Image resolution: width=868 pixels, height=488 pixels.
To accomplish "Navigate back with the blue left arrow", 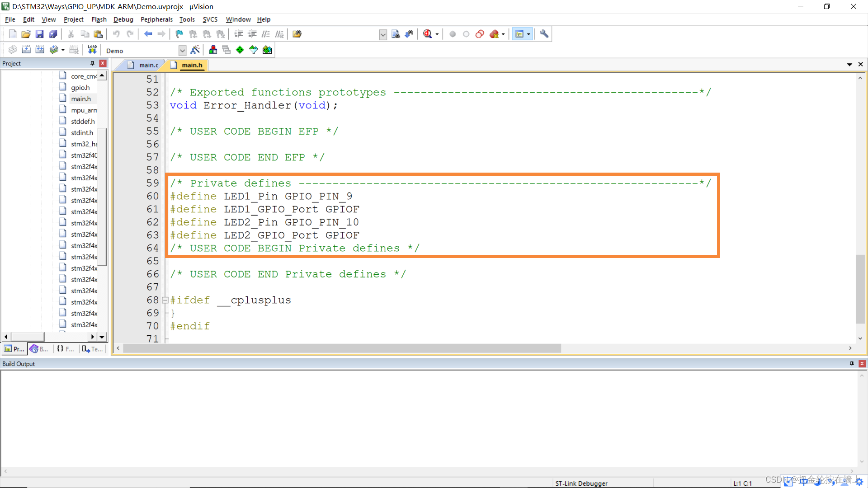I will (x=148, y=34).
